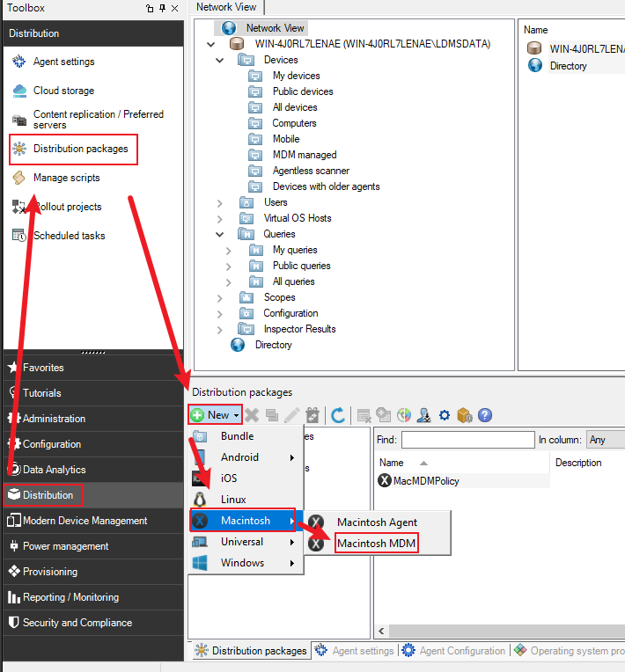625x672 pixels.
Task: Select the MacMDMPolicy package row
Action: point(426,481)
